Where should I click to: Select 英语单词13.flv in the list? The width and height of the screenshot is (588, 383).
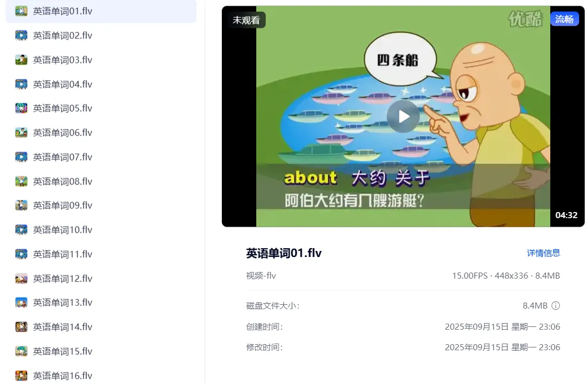tap(101, 303)
